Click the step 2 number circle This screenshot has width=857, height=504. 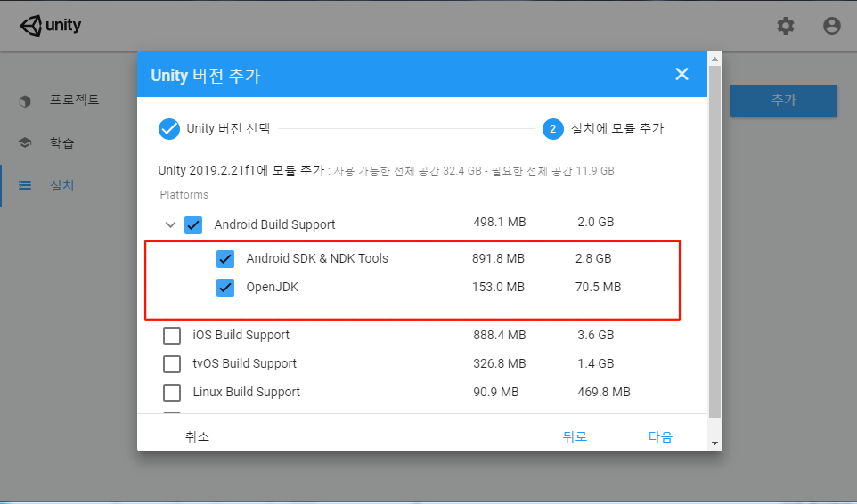tap(552, 129)
